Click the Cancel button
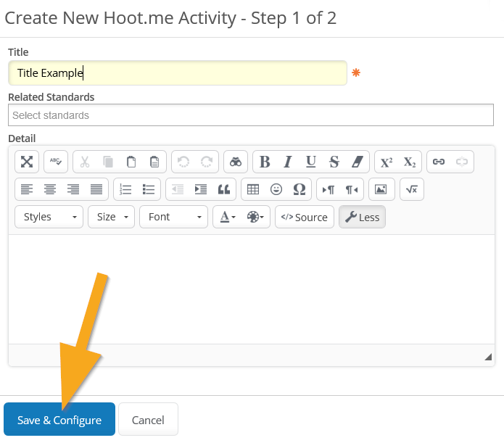Viewport: 504px width, 443px height. (148, 419)
